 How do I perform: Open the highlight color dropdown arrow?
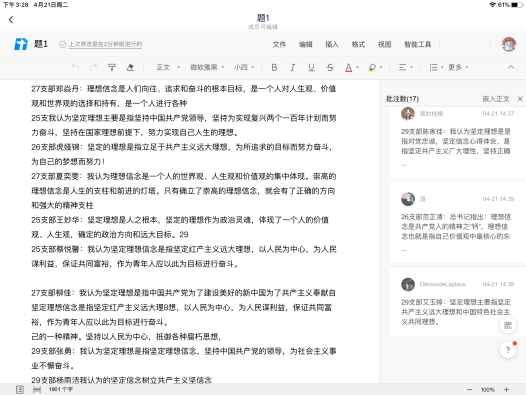pyautogui.click(x=381, y=67)
